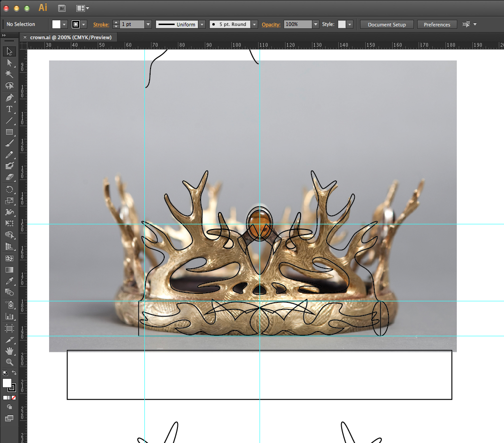
Task: Set paint mode to Color
Action: 5,398
